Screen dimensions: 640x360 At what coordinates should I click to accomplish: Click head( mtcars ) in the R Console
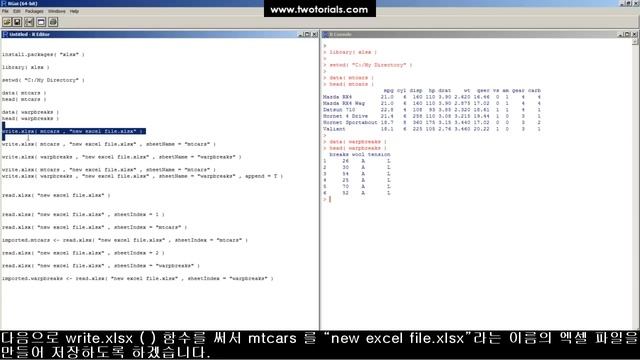[351, 84]
